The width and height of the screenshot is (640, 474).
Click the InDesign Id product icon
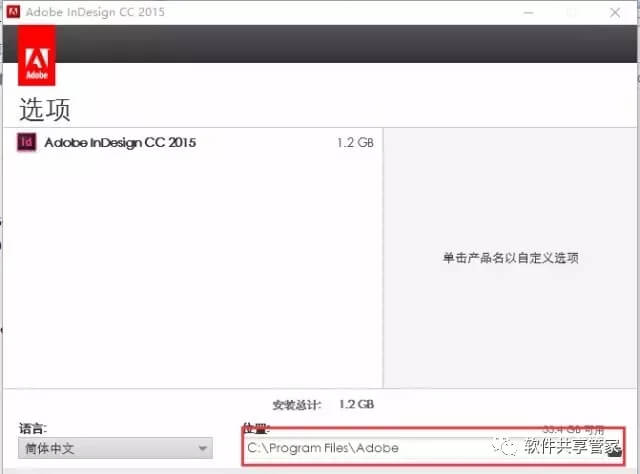[27, 142]
